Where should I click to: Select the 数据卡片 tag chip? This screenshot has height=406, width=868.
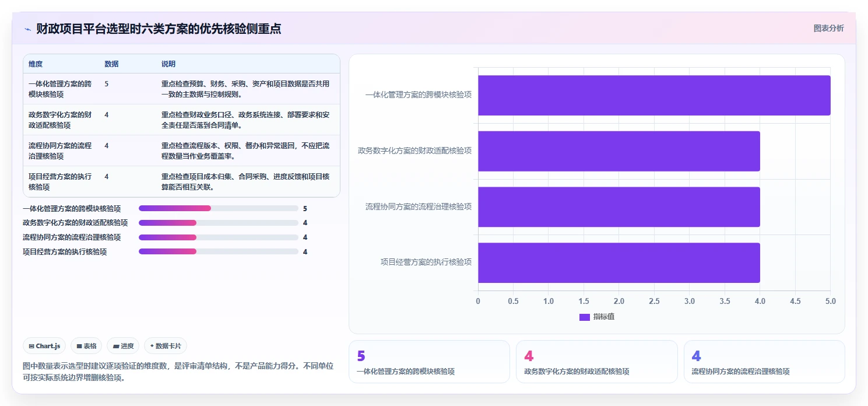click(166, 346)
